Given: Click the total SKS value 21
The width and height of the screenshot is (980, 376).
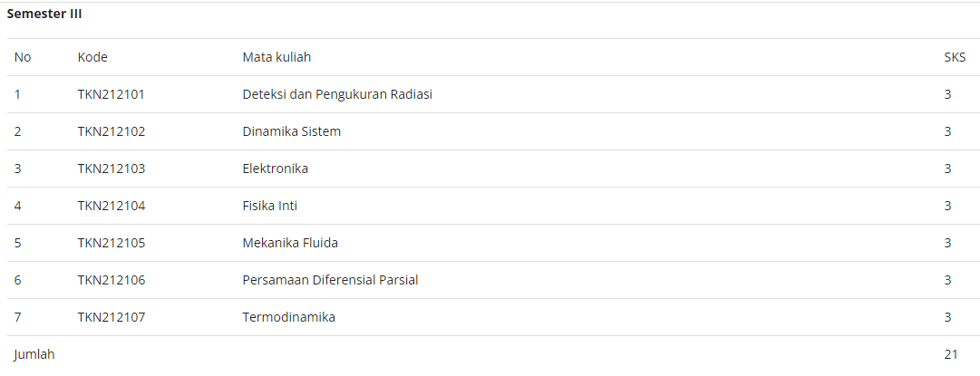Looking at the screenshot, I should click(x=951, y=354).
